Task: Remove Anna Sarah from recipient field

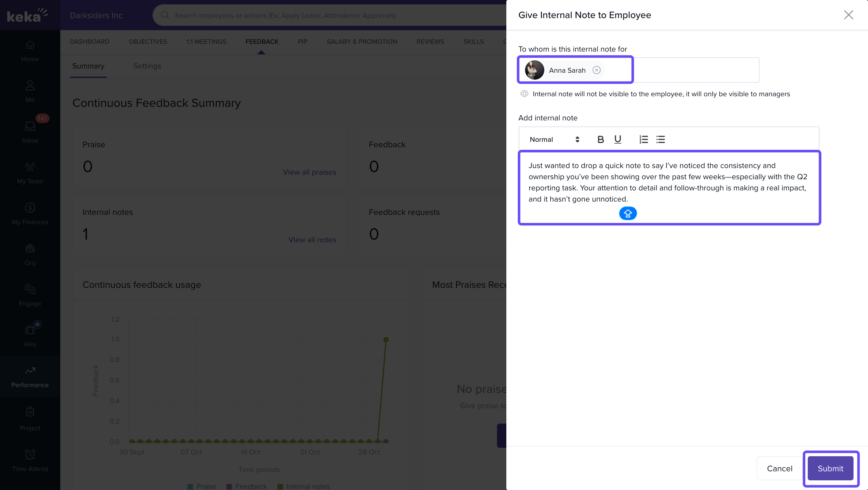Action: (596, 70)
